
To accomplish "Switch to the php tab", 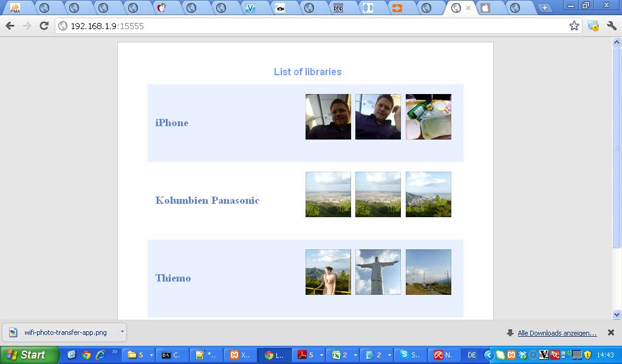I will point(338,8).
